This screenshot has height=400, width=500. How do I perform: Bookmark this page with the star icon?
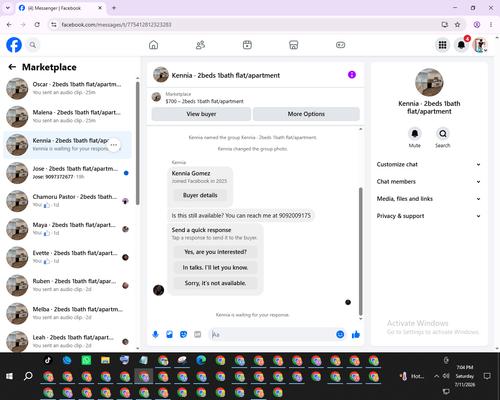tap(457, 25)
